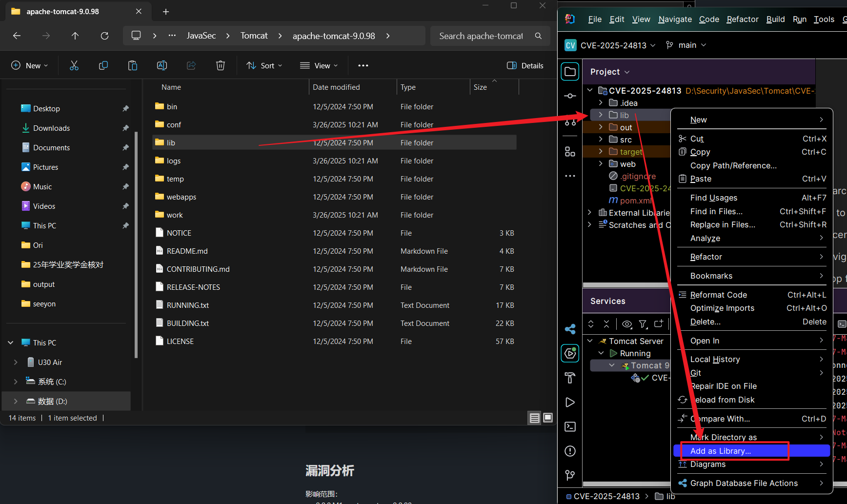Toggle the Details pane button
Screen dimensions: 847x504
[x=525, y=65]
